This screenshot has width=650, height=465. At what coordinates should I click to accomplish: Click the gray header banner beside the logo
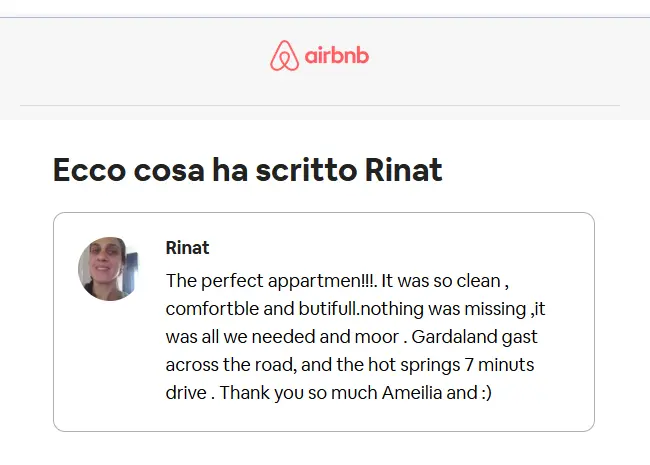click(497, 58)
